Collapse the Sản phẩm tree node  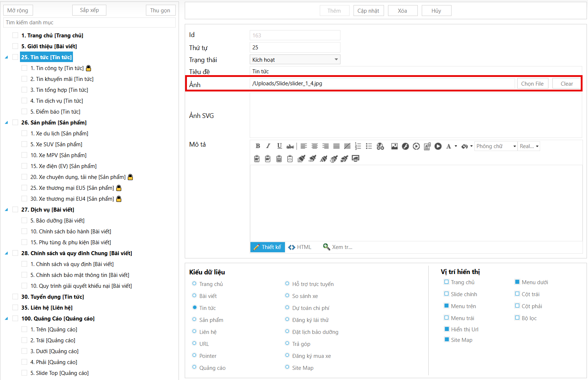[7, 123]
